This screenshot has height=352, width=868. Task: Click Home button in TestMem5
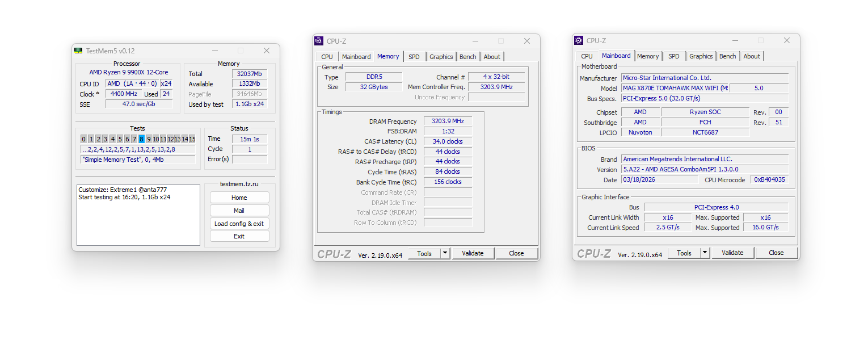(239, 197)
